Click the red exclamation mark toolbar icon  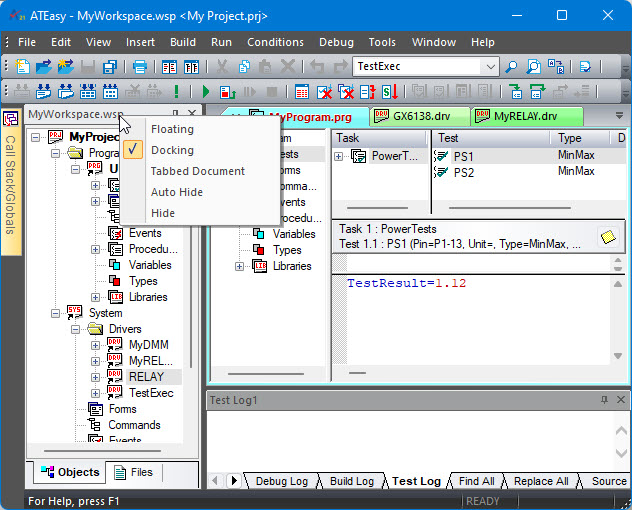tap(177, 92)
